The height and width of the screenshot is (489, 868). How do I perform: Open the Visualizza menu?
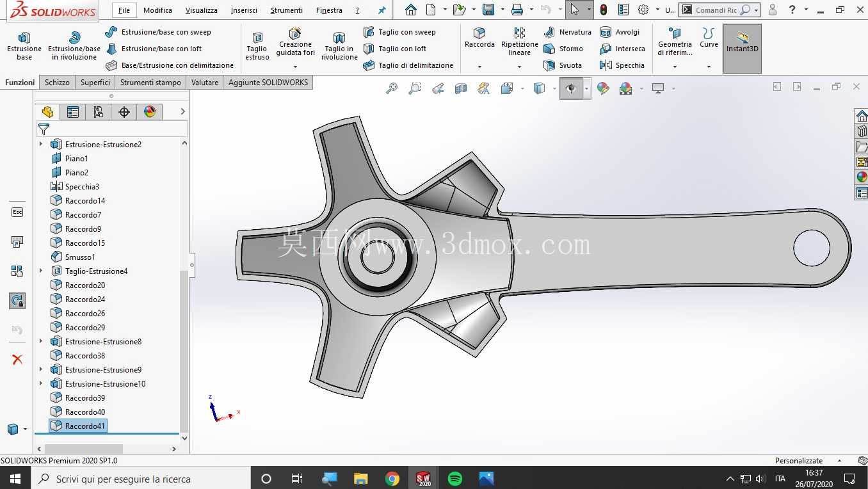[x=202, y=10]
